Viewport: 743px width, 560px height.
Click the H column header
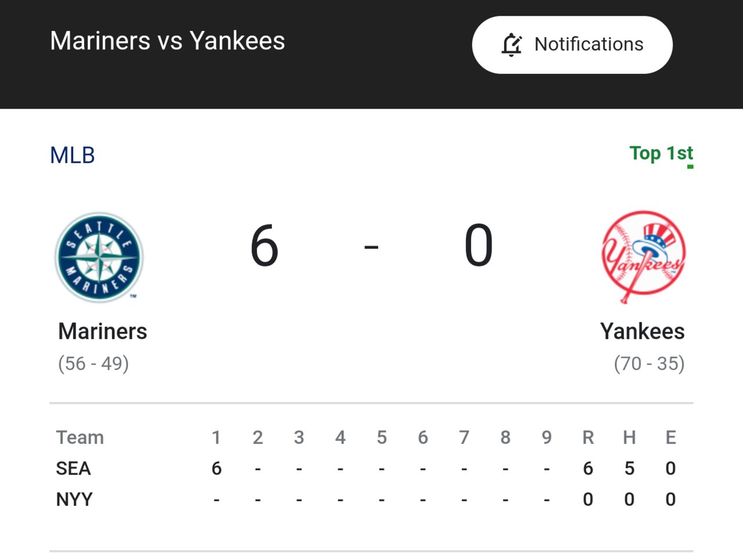[x=629, y=437]
